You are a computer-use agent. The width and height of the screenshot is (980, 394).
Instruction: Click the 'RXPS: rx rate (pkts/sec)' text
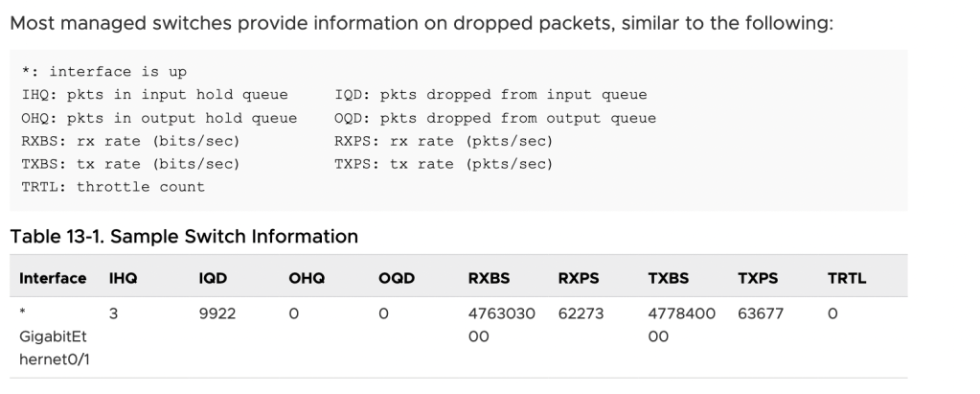(444, 141)
